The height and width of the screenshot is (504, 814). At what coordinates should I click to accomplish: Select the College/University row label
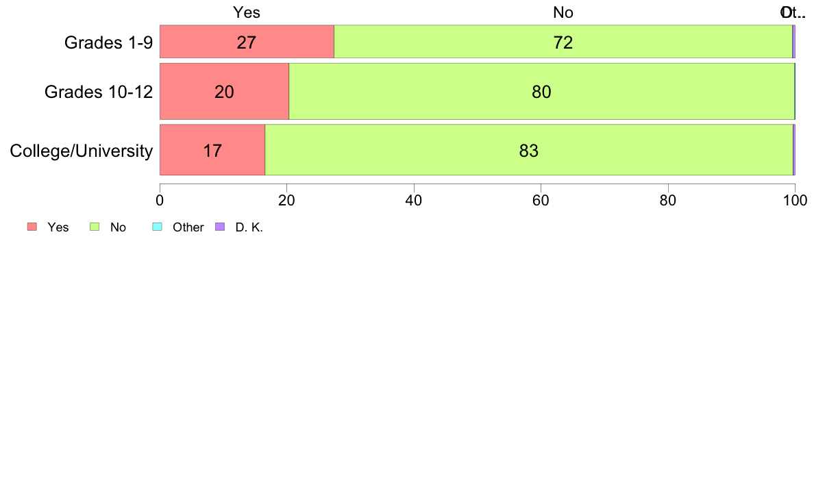click(82, 151)
